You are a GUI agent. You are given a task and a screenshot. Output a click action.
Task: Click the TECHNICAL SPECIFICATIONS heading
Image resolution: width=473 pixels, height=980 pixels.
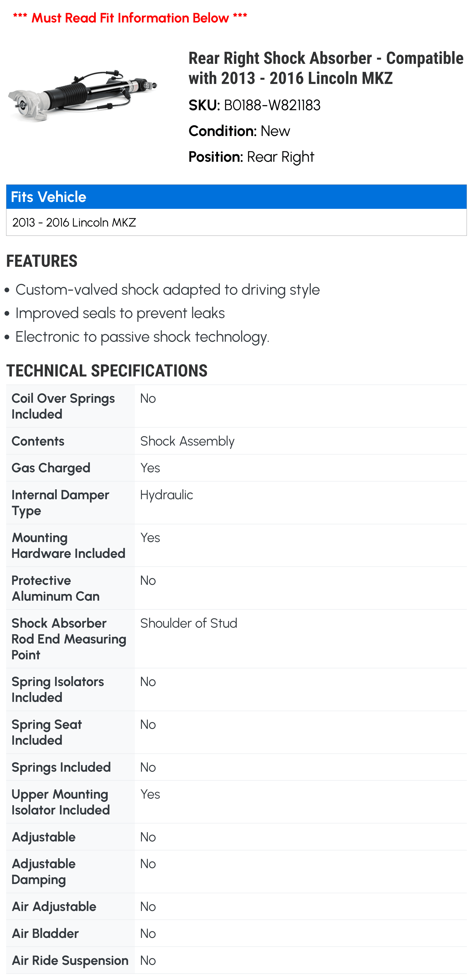(x=107, y=371)
